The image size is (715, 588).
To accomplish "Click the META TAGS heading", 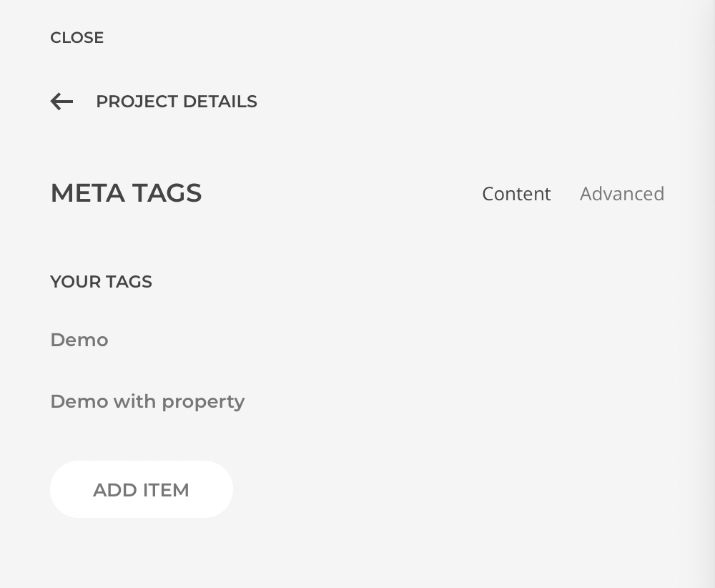I will tap(126, 193).
